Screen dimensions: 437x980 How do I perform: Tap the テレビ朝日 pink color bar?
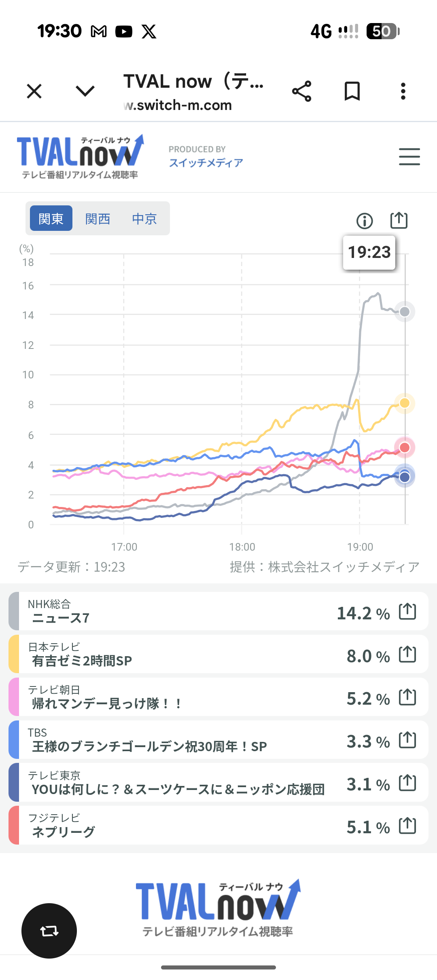(x=14, y=697)
